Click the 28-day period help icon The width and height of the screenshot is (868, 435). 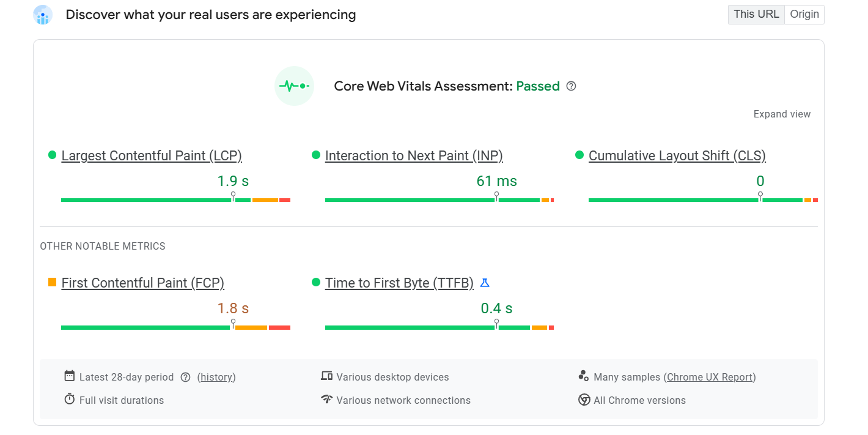click(x=186, y=377)
